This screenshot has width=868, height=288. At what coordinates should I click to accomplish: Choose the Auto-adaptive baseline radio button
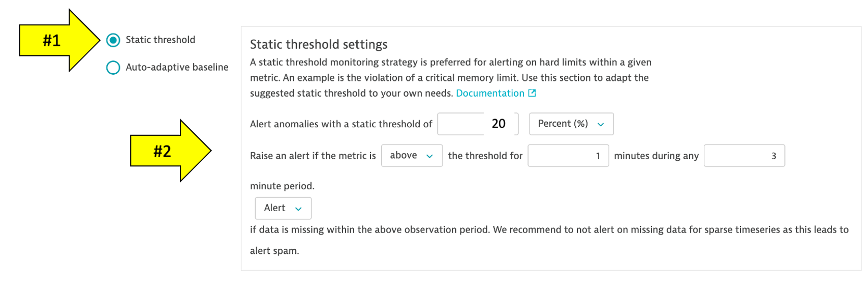pos(113,68)
